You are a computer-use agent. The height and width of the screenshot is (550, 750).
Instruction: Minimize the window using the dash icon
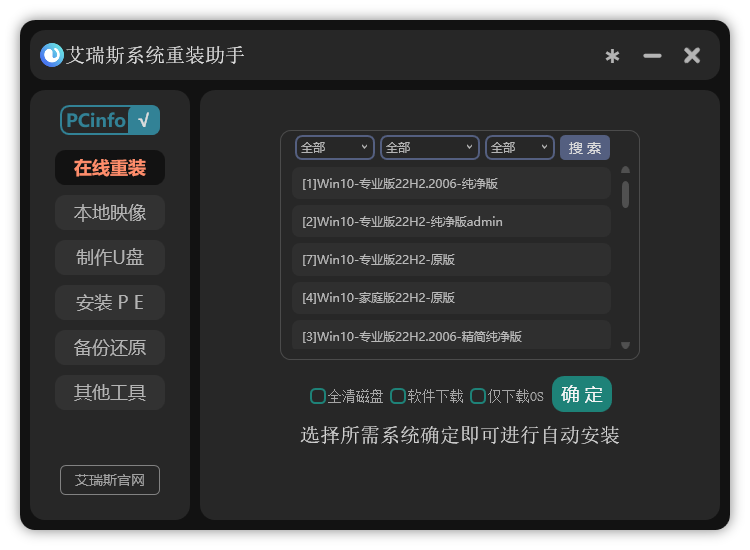coord(652,56)
